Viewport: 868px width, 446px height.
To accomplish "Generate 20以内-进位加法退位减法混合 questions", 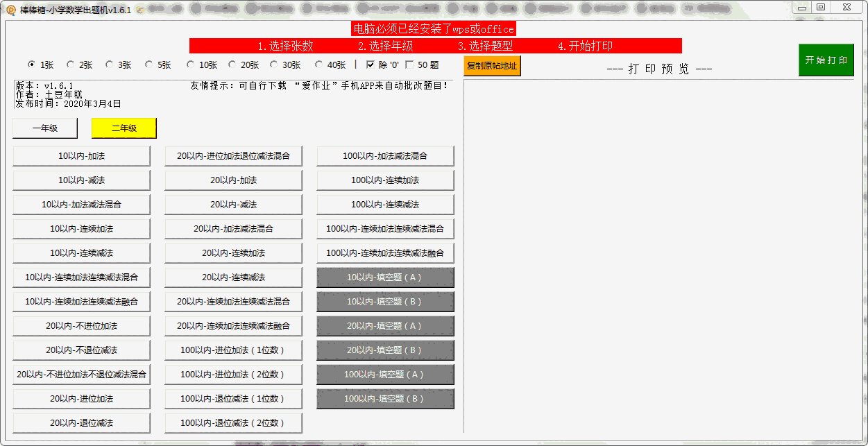I will tap(233, 155).
